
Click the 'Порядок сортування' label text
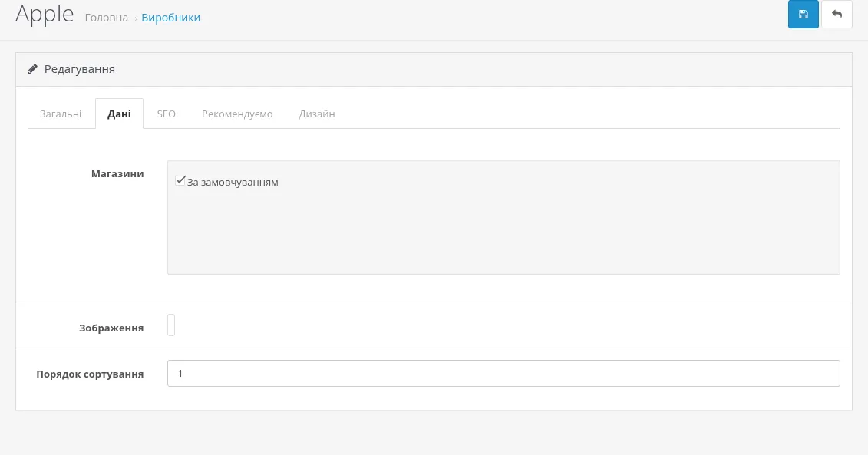click(90, 374)
